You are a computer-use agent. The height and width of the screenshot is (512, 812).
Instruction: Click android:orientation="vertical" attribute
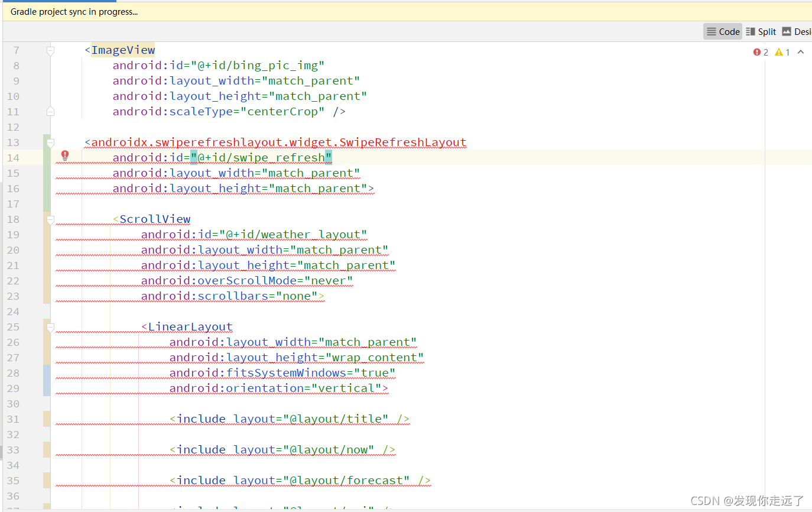275,388
